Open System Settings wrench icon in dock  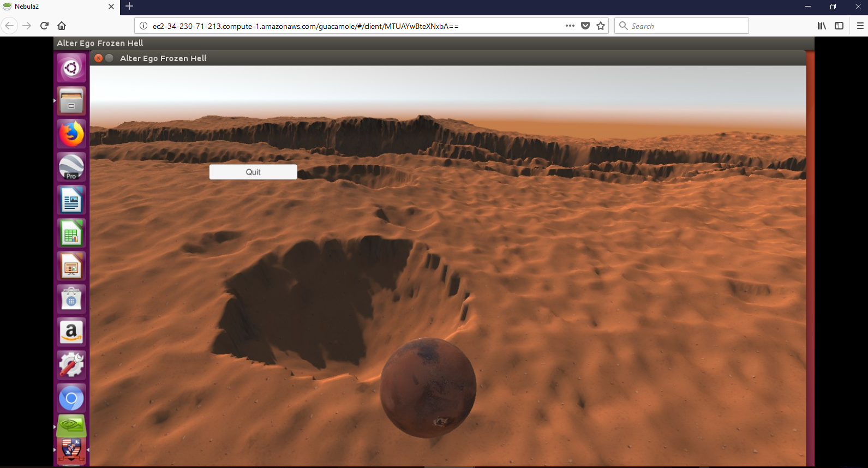click(x=71, y=365)
